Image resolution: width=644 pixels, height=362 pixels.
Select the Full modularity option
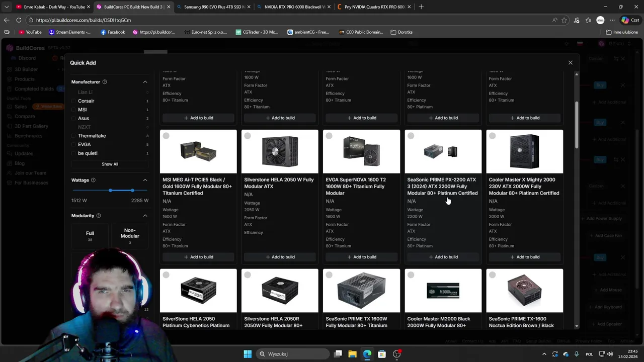click(90, 236)
